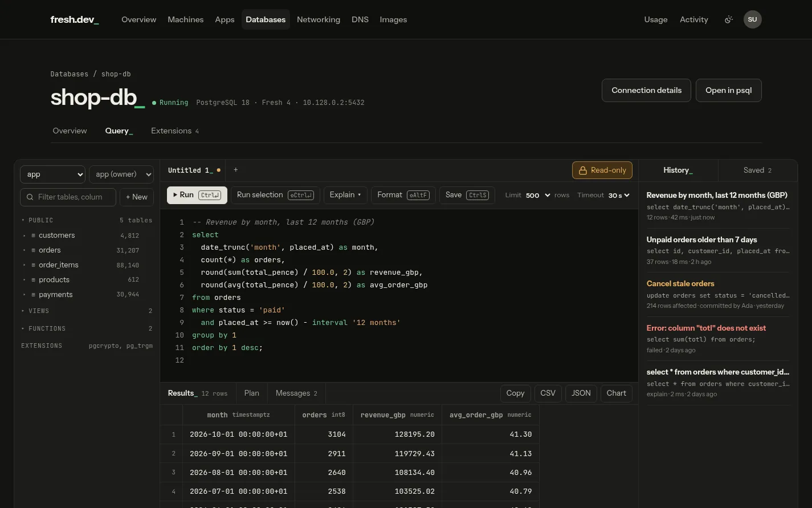Viewport: 812px width, 508px height.
Task: Switch to the Saved queries tab
Action: click(757, 170)
